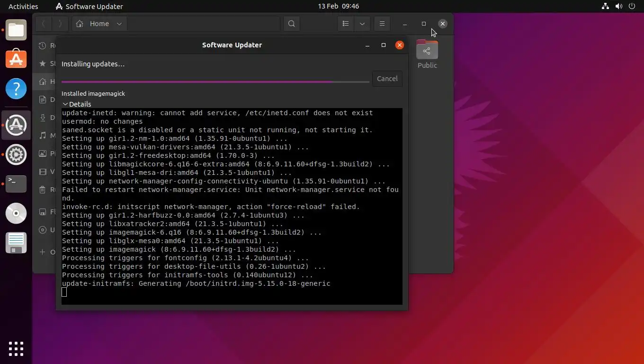Close the Files window
This screenshot has height=364, width=644.
tap(443, 24)
